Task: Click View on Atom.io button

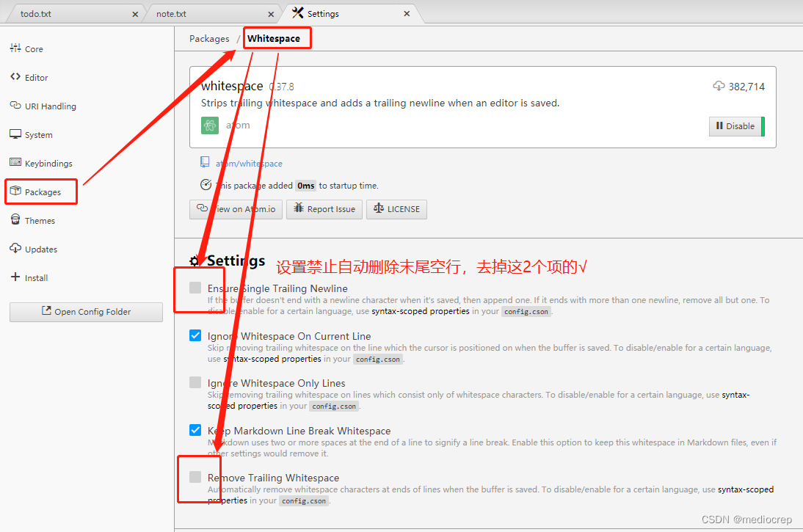Action: [236, 209]
